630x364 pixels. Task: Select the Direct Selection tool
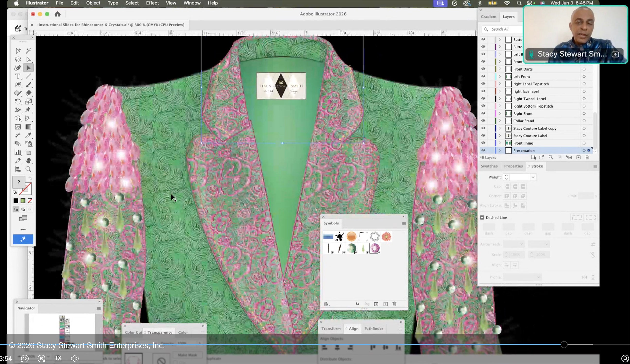click(x=28, y=59)
